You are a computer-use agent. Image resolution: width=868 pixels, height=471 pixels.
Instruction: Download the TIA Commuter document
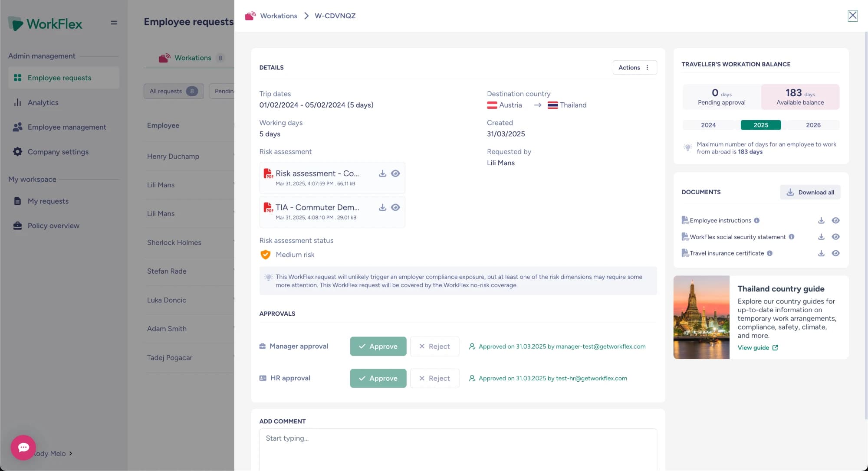click(x=382, y=207)
